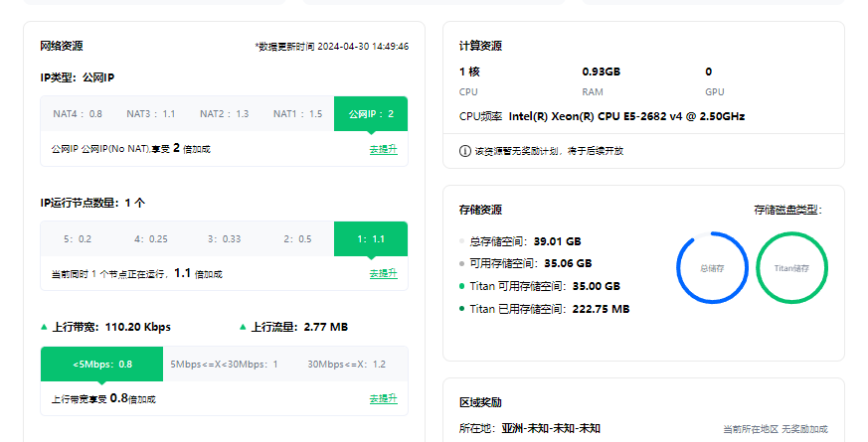This screenshot has width=868, height=442.
Task: Click 去提升 link in the 上行带宽 row
Action: click(x=384, y=398)
